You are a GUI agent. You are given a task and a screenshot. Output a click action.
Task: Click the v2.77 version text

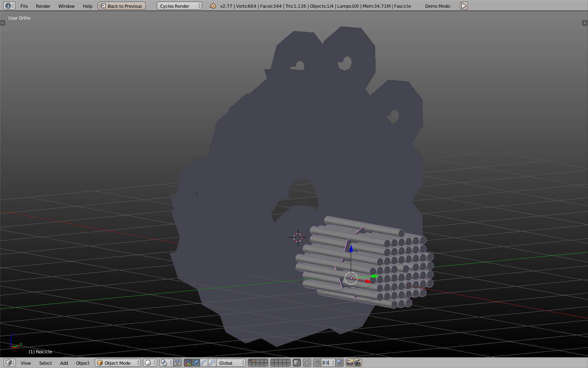[x=226, y=6]
